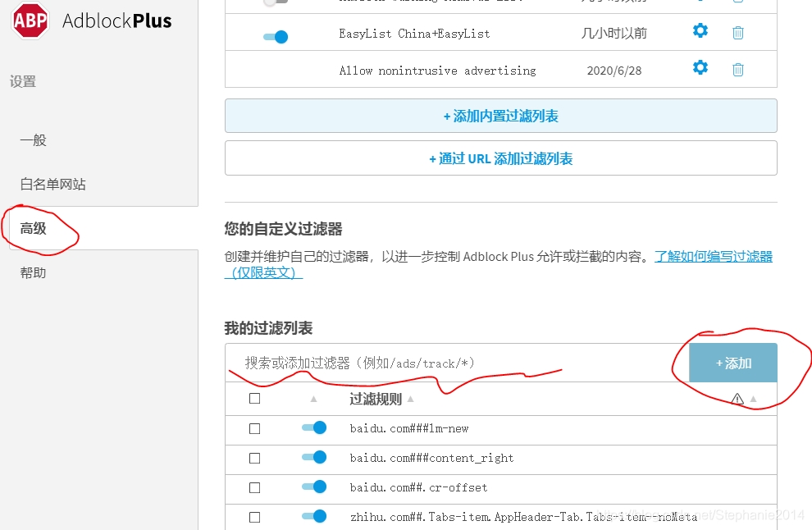Open the 一般 settings tab
The width and height of the screenshot is (812, 530).
tap(33, 139)
